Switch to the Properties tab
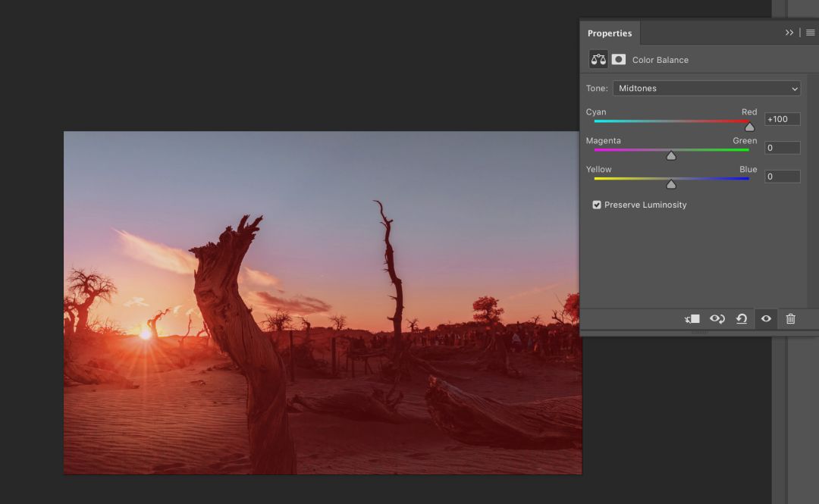Image resolution: width=819 pixels, height=504 pixels. tap(610, 33)
